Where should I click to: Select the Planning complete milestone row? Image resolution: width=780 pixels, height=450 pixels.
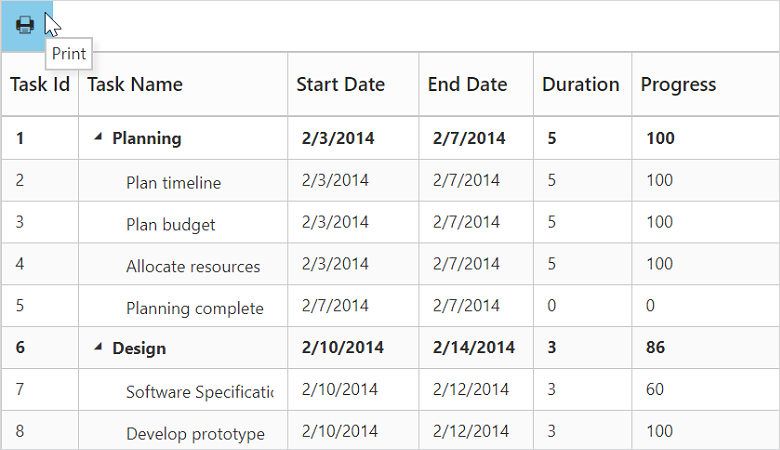coord(195,309)
